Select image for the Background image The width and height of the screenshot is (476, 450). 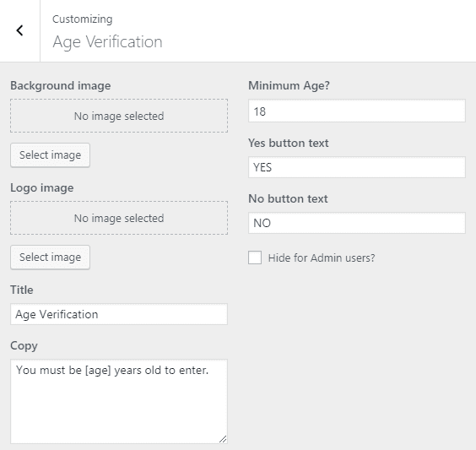tap(50, 155)
